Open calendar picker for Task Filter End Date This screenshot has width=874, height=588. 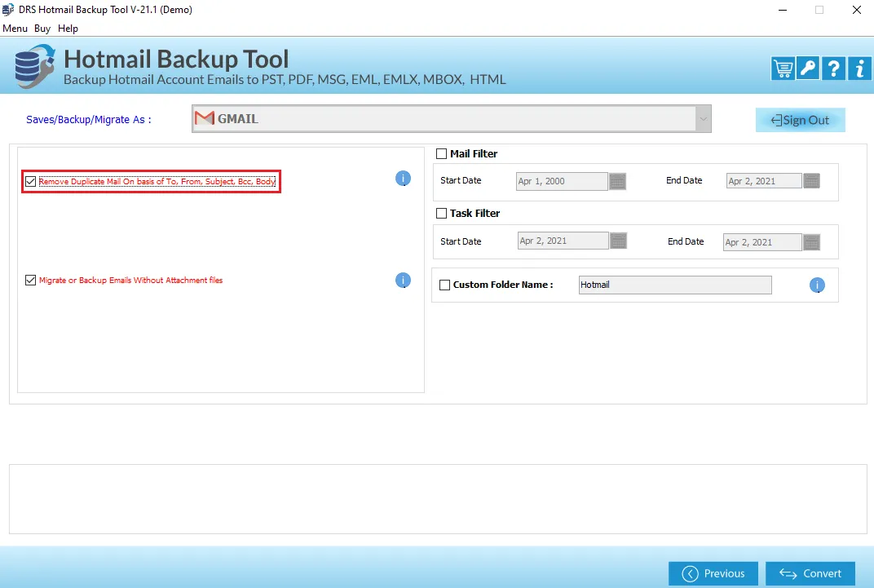(x=811, y=242)
